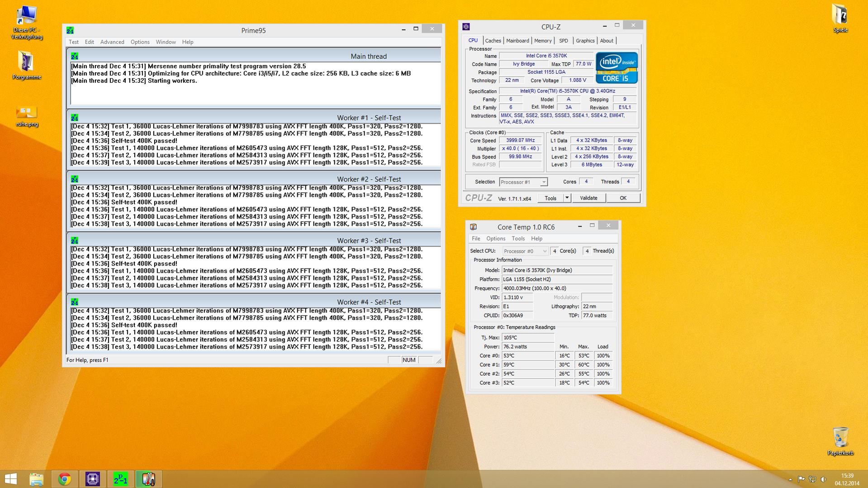The height and width of the screenshot is (488, 868).
Task: Click the Worker #4 Self-Test window icon
Action: tap(75, 302)
